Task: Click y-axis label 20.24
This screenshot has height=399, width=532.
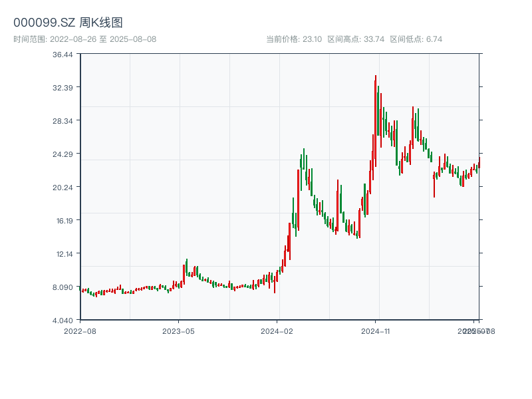Action: point(63,188)
